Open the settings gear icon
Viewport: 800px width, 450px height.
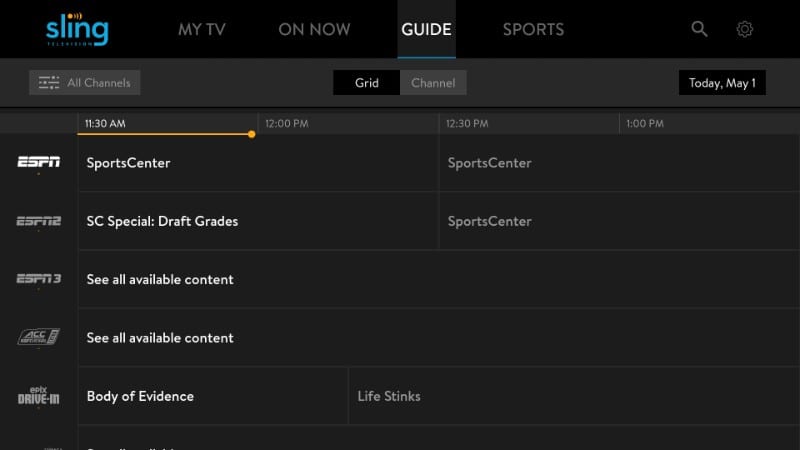tap(744, 29)
